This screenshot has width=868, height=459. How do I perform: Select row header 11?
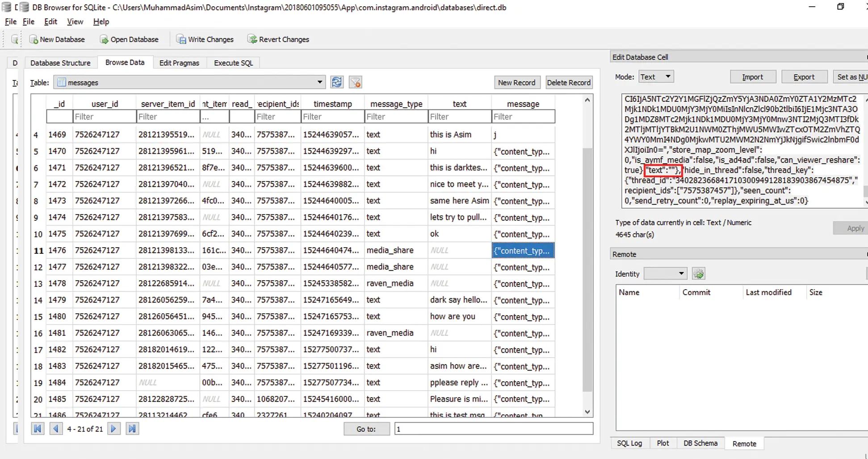38,250
